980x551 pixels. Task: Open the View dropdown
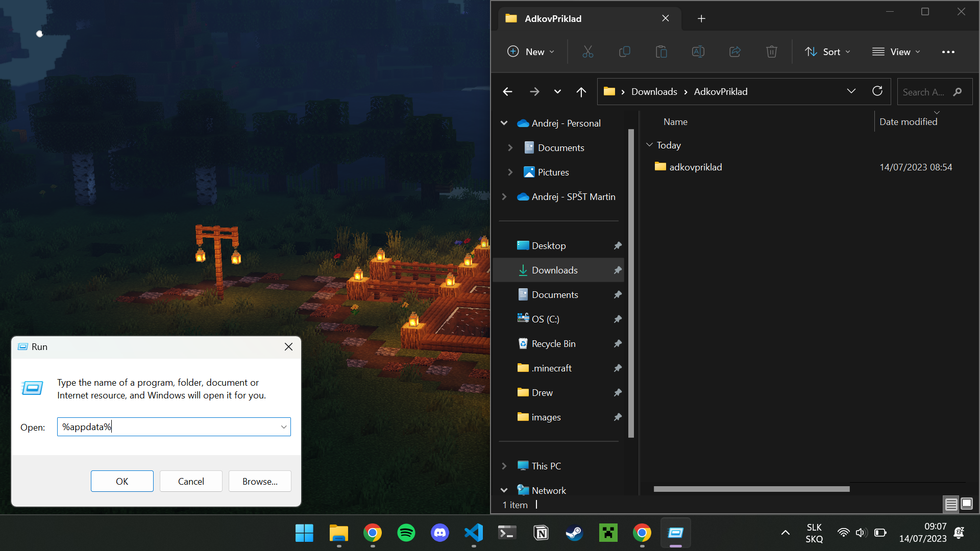click(896, 52)
